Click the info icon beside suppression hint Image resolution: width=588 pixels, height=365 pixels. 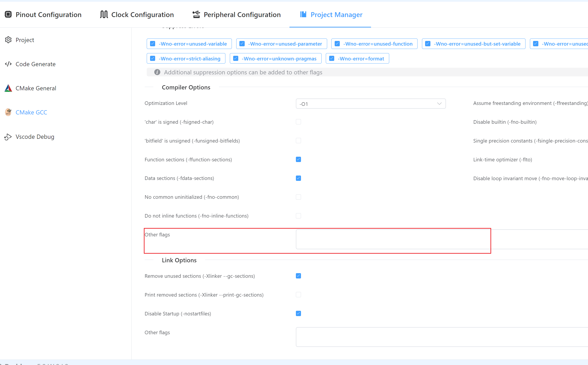[157, 72]
